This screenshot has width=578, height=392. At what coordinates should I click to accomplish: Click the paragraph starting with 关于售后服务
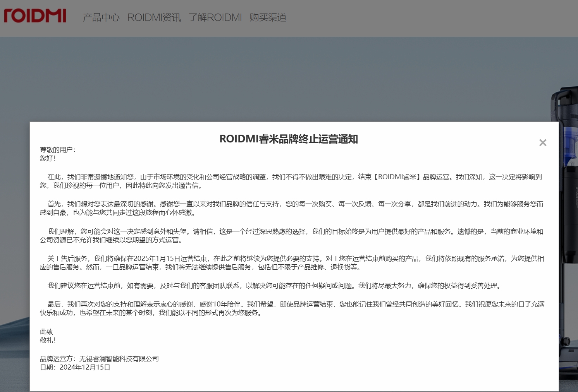[292, 263]
